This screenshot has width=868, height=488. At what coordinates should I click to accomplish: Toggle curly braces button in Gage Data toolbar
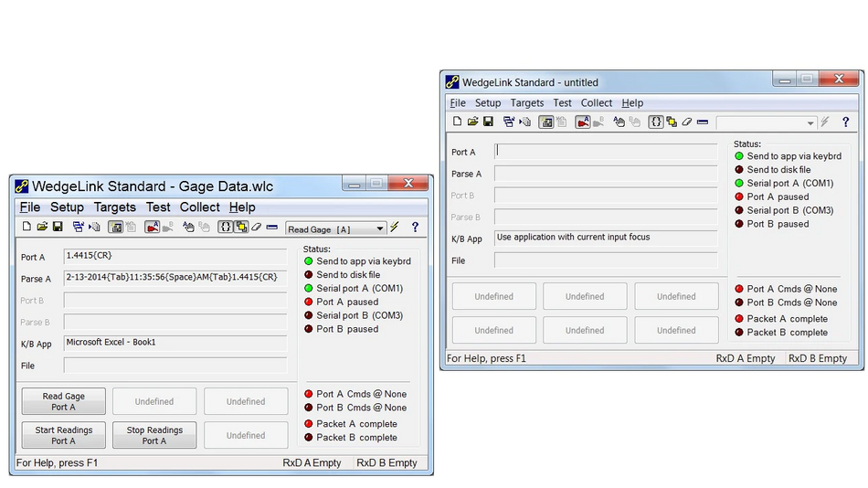[x=226, y=228]
